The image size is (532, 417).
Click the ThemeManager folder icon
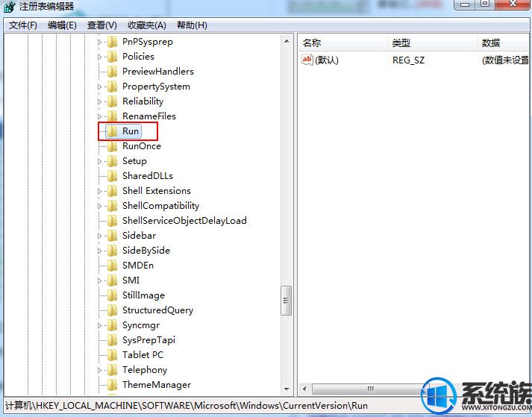[x=113, y=385]
